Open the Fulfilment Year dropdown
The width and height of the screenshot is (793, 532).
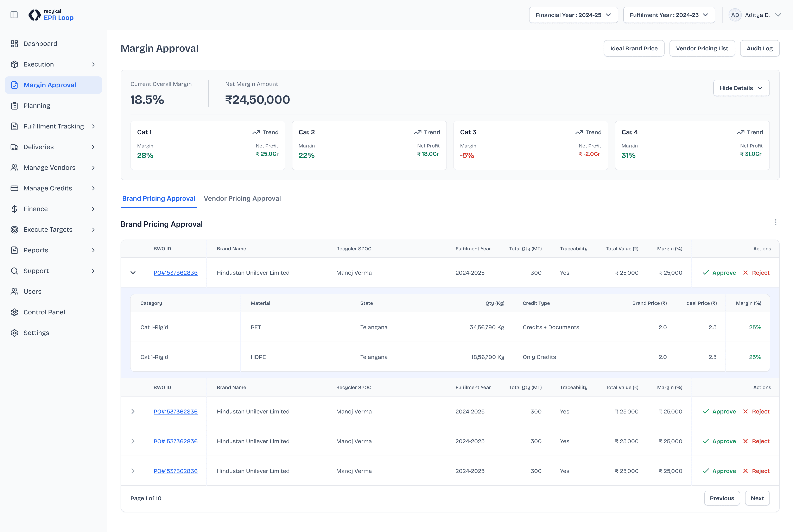tap(669, 15)
